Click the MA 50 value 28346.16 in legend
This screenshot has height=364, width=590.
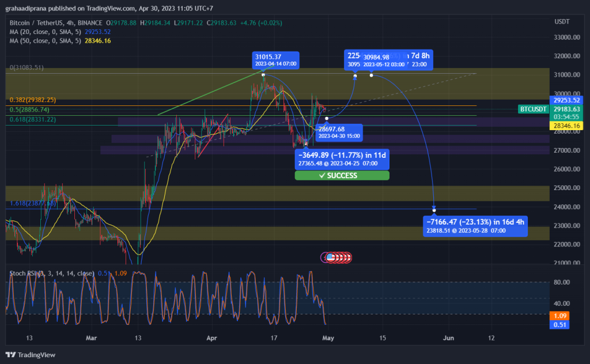97,41
